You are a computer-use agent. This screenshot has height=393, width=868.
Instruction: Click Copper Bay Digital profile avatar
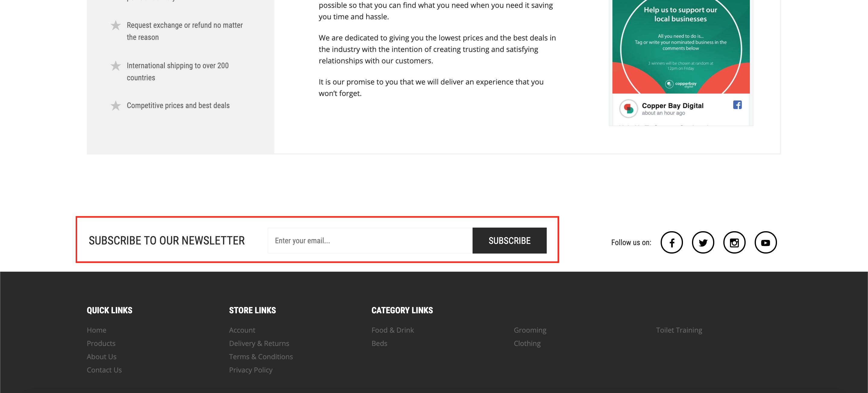pyautogui.click(x=628, y=109)
